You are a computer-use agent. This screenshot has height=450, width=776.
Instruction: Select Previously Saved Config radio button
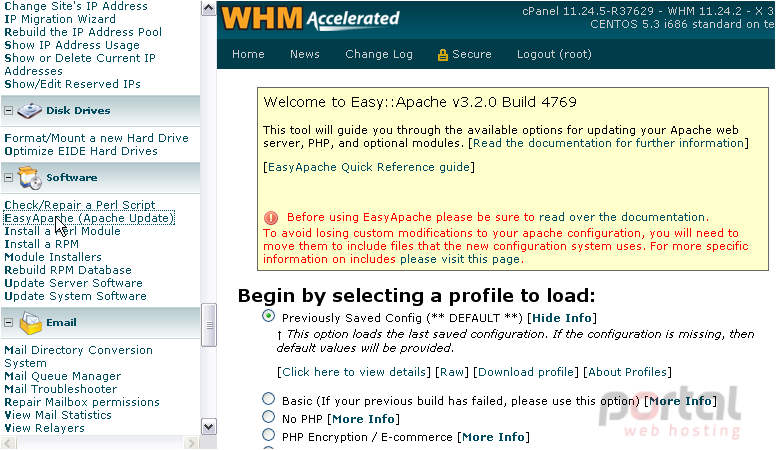[269, 316]
